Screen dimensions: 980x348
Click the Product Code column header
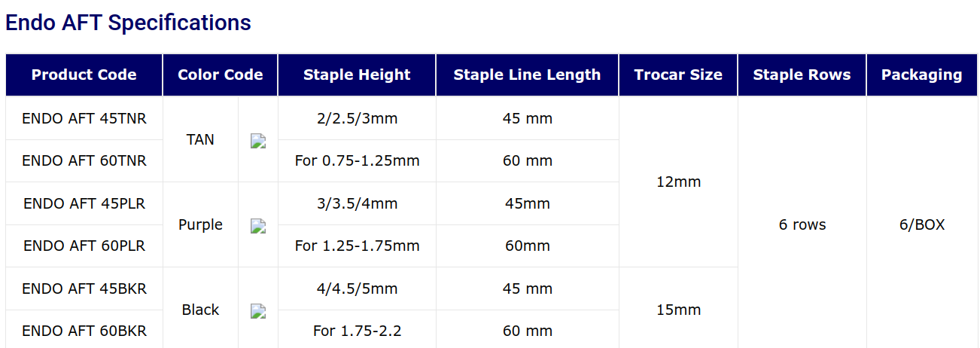(84, 75)
